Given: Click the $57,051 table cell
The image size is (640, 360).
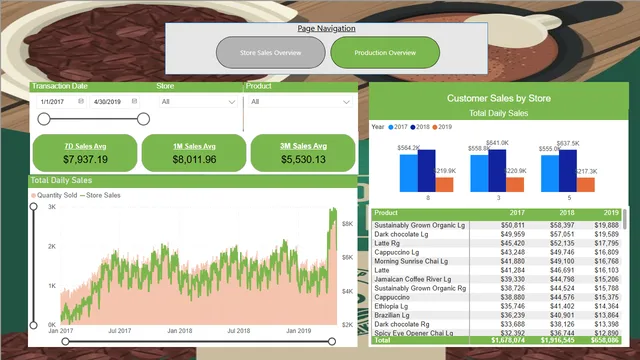Looking at the screenshot, I should click(562, 234).
